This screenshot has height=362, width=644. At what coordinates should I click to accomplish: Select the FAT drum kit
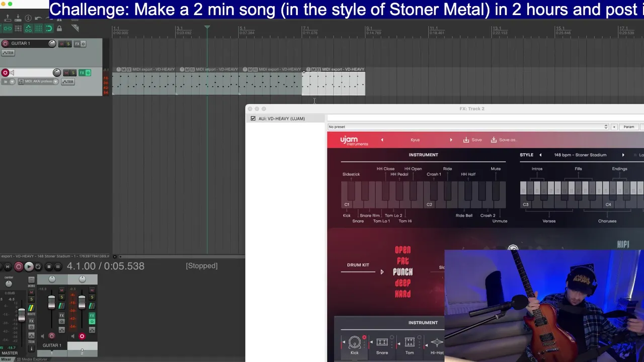point(403,261)
